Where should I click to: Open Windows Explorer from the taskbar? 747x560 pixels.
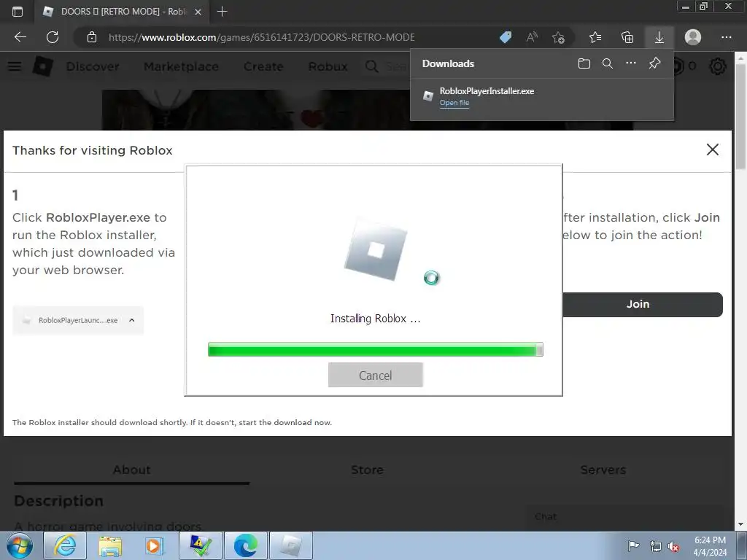110,545
